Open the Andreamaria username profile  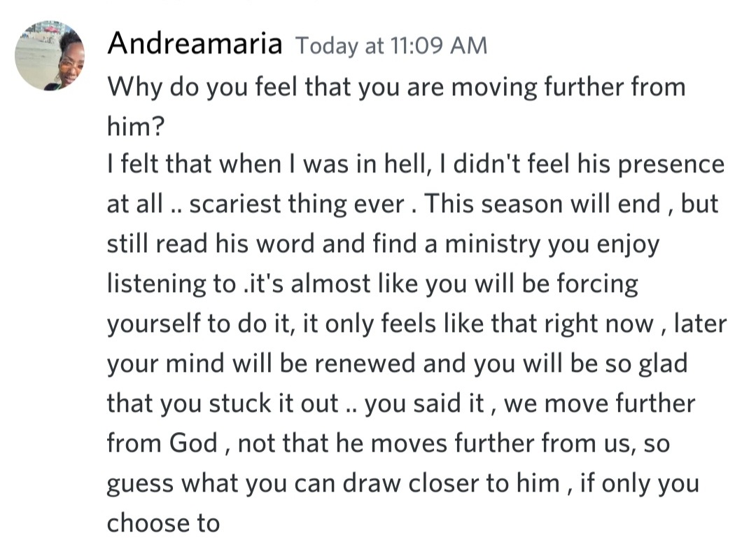tap(195, 45)
